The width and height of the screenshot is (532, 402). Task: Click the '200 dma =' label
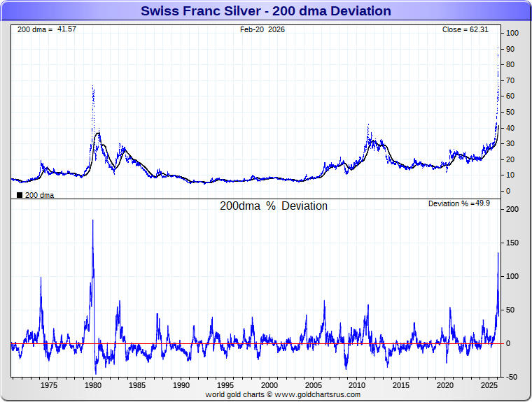(x=35, y=29)
